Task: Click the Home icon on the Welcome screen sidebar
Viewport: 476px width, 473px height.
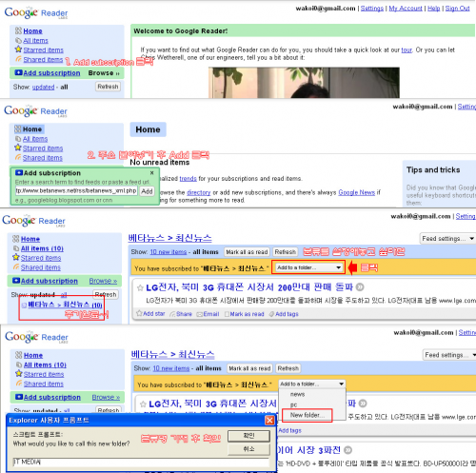Action: (18, 30)
